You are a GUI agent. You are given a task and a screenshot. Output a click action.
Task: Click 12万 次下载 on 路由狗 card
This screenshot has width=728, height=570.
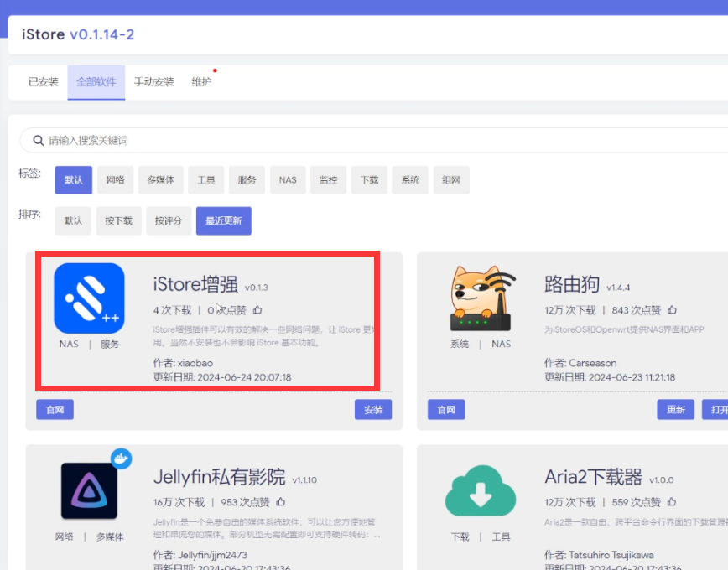[x=570, y=310]
